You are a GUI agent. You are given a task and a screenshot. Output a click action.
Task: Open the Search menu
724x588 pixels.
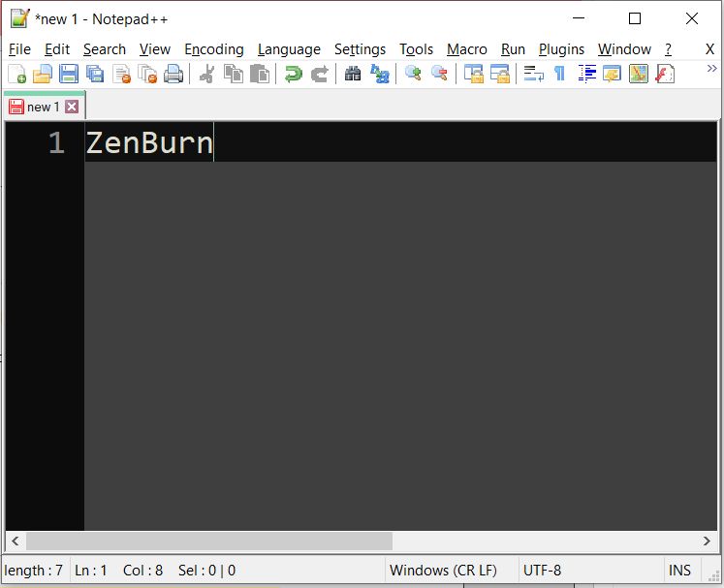pyautogui.click(x=105, y=49)
